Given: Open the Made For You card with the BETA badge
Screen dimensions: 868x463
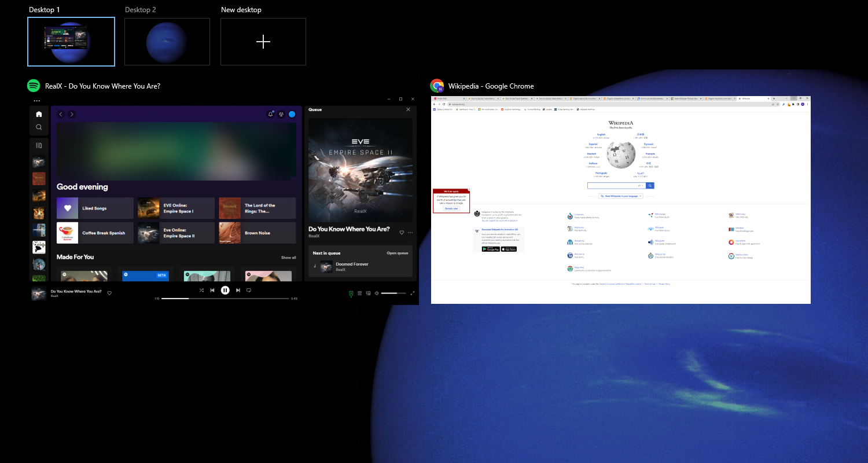Looking at the screenshot, I should pyautogui.click(x=145, y=274).
